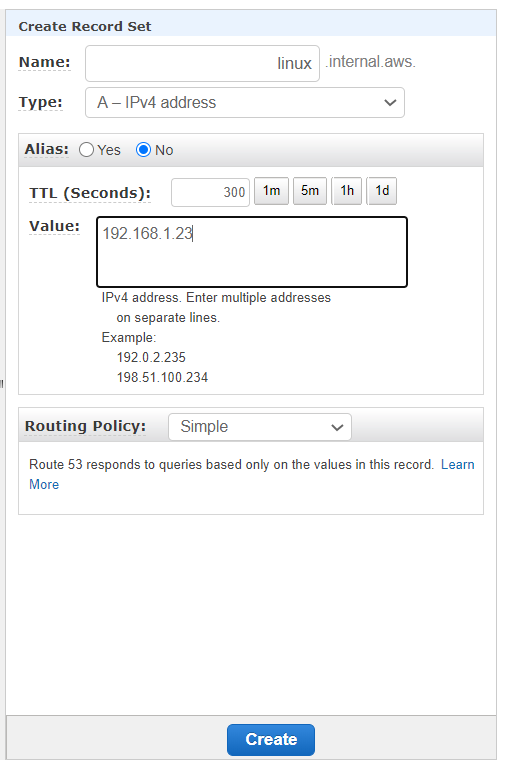Open the Type dropdown showing IPv4 address
512x760 pixels.
click(x=245, y=103)
